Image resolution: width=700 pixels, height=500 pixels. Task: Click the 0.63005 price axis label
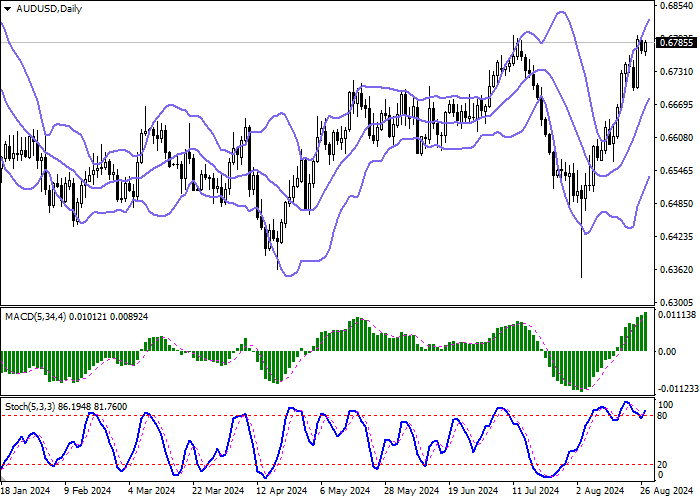pos(676,303)
